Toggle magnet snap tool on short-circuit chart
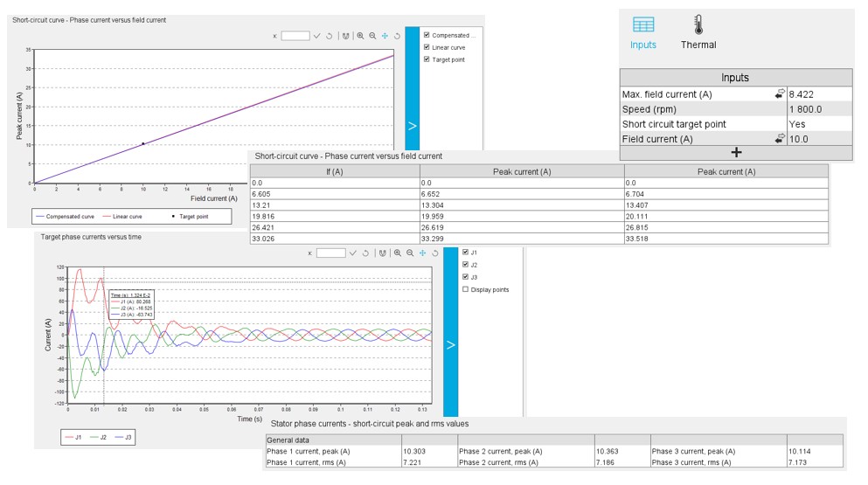The height and width of the screenshot is (485, 868). coord(346,36)
